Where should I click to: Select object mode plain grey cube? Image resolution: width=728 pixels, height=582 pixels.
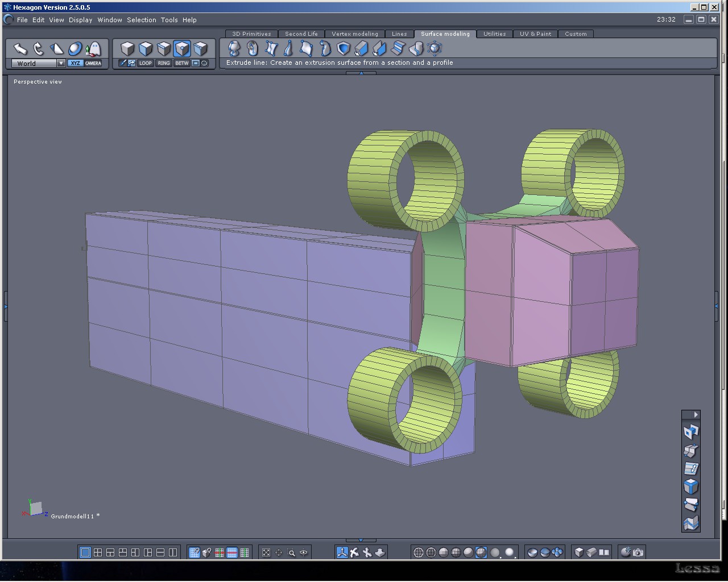(x=127, y=48)
